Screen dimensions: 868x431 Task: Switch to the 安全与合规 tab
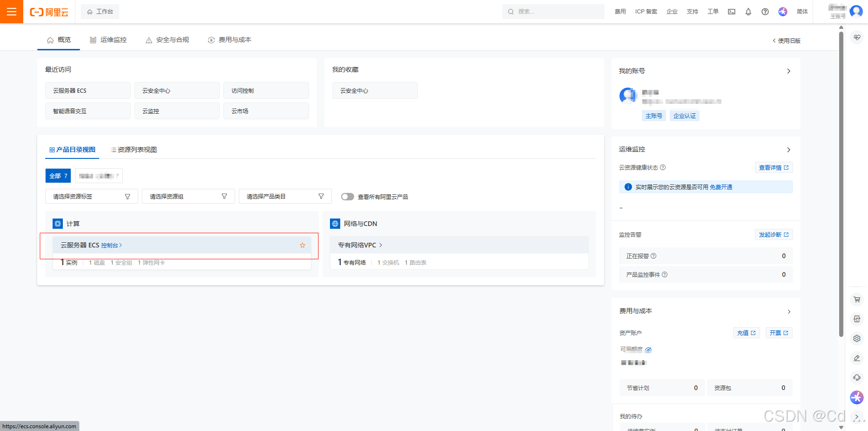click(168, 40)
